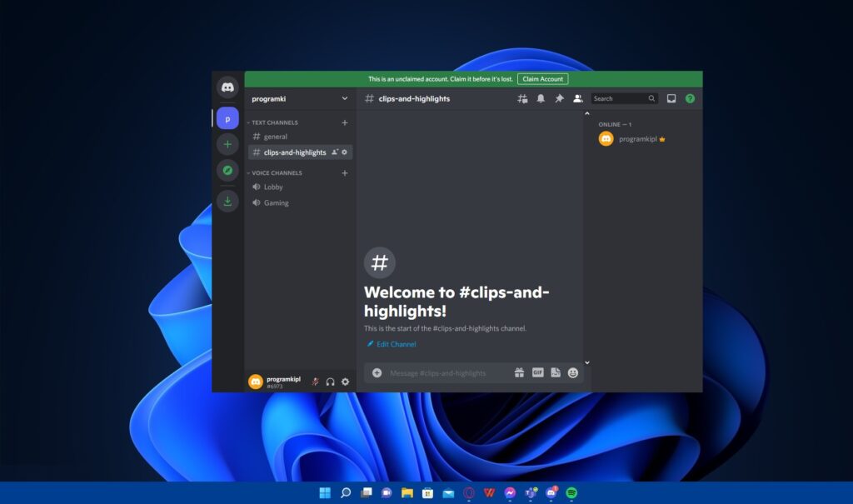Open the Threads icon in channel header
Image resolution: width=853 pixels, height=504 pixels.
522,98
